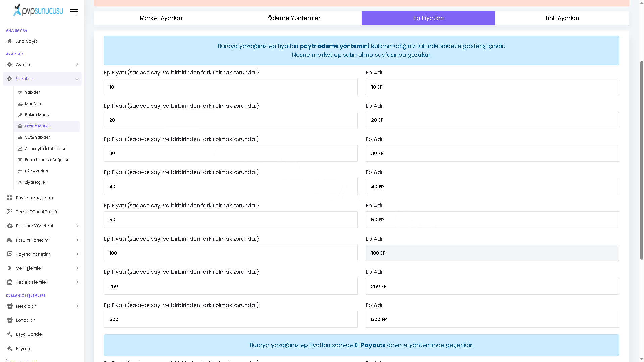This screenshot has height=362, width=644.
Task: Click the Nesne Market bag icon
Action: pyautogui.click(x=20, y=126)
